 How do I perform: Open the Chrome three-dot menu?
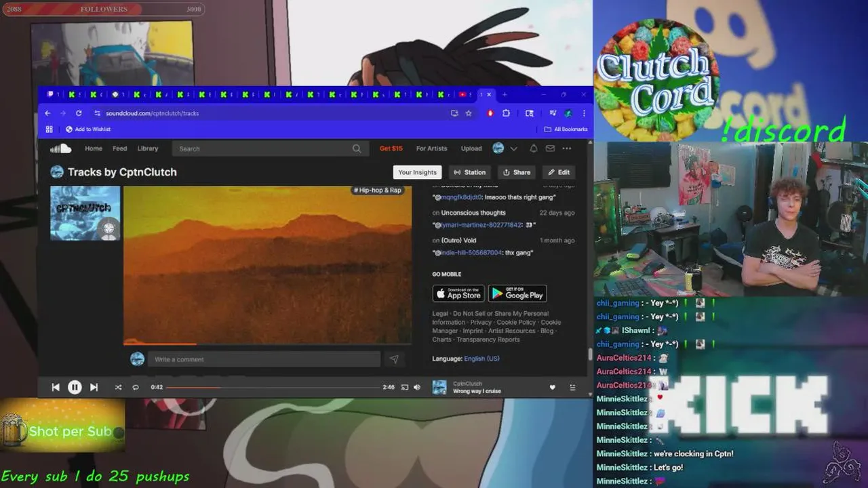pos(584,113)
